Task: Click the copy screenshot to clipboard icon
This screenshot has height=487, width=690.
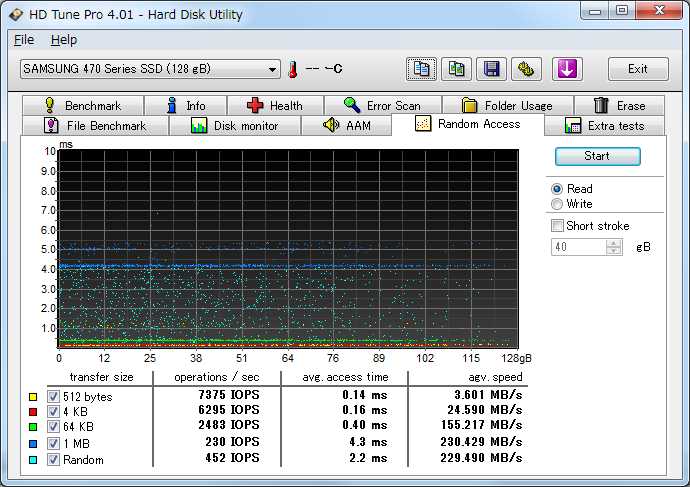Action: pos(456,69)
